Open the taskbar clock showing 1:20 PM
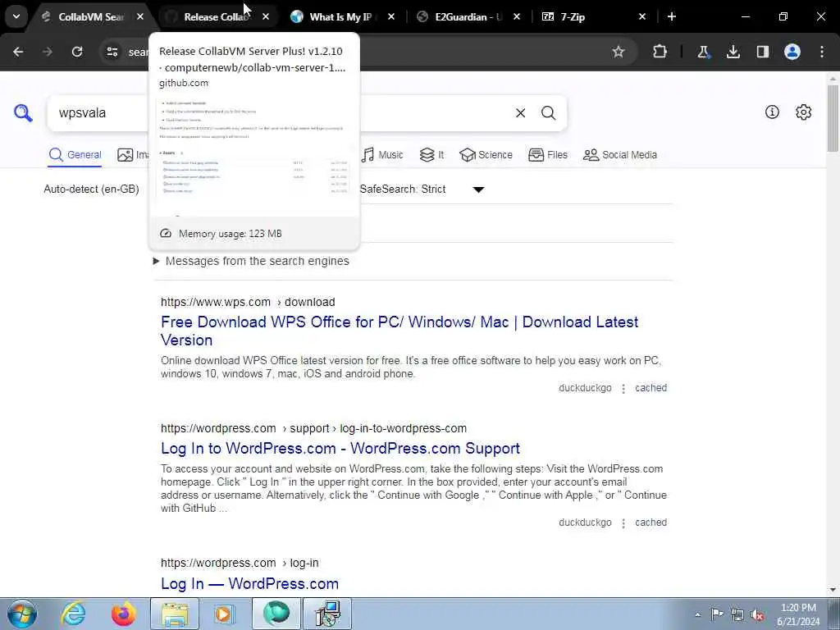This screenshot has height=630, width=840. 798,614
